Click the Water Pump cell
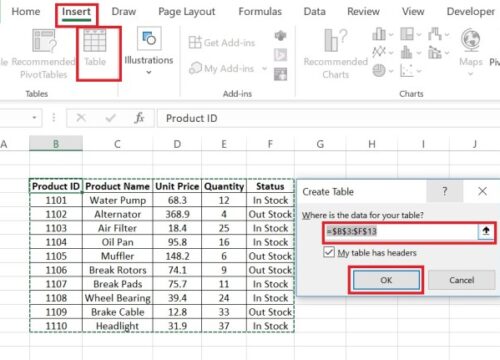Image resolution: width=500 pixels, height=360 pixels. (x=117, y=200)
